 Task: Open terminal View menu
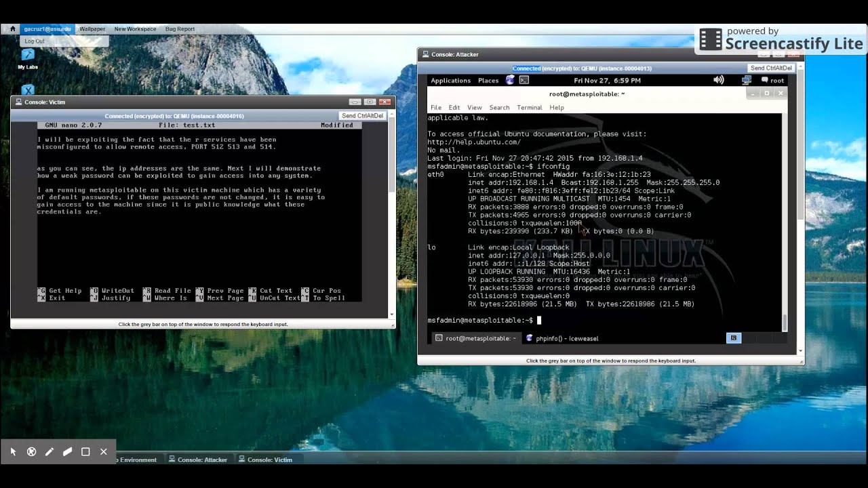(475, 108)
